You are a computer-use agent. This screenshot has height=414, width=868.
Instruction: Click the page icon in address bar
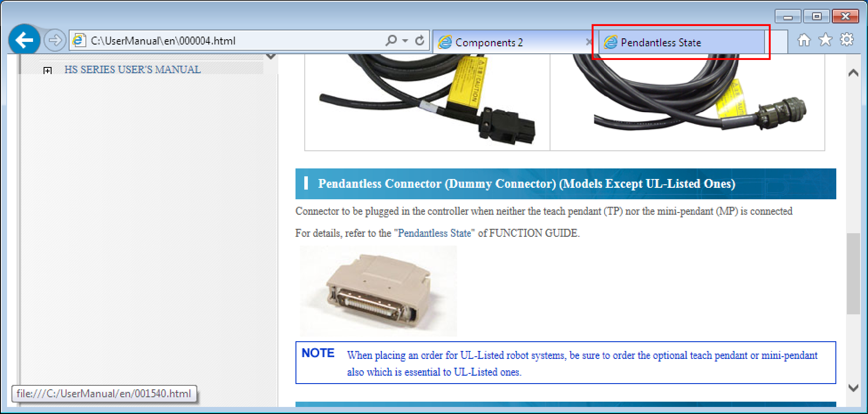(79, 41)
